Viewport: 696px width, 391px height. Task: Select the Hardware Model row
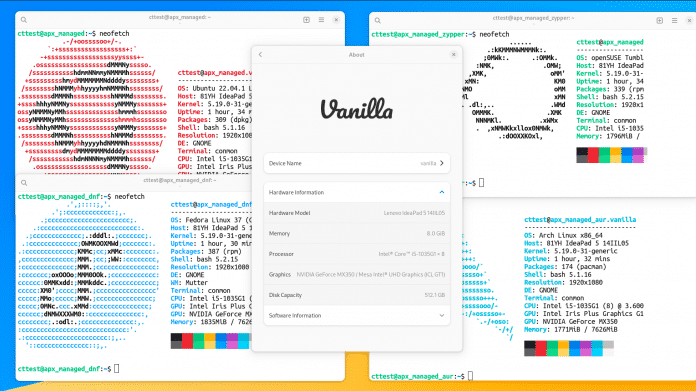[x=356, y=213]
